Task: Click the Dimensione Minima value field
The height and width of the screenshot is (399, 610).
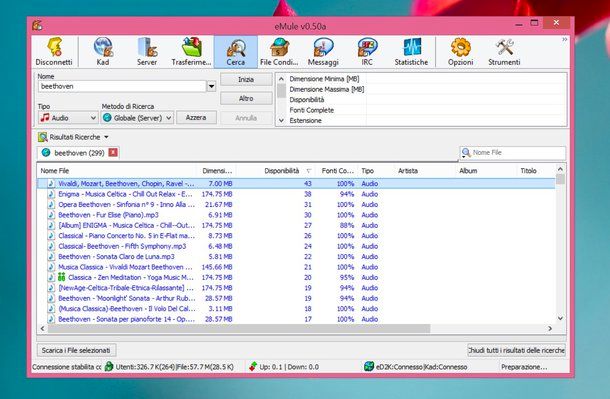Action: (466, 79)
